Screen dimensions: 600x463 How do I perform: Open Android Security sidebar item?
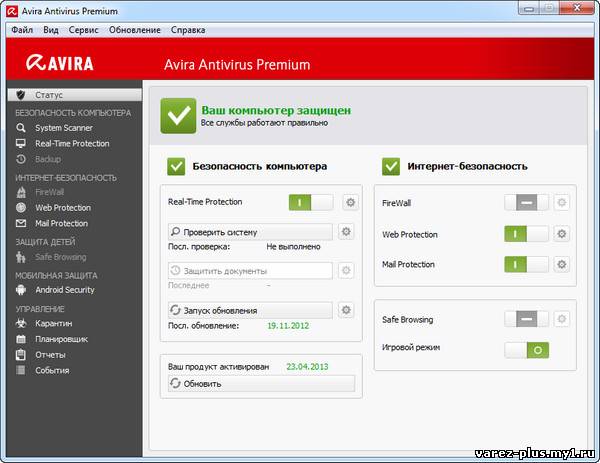[64, 289]
